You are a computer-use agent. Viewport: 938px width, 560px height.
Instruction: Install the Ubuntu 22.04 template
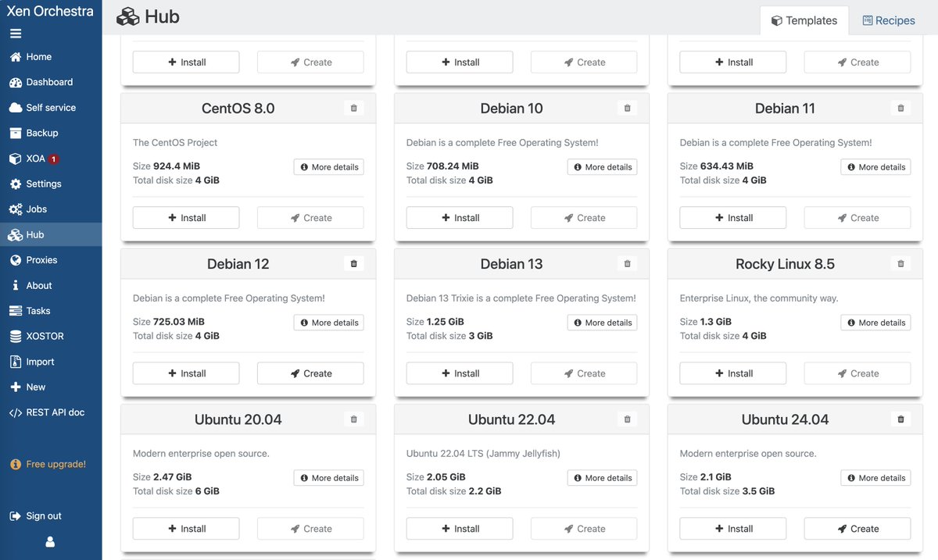point(460,529)
